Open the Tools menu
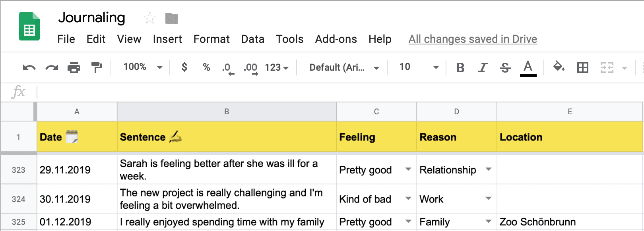 [x=290, y=39]
